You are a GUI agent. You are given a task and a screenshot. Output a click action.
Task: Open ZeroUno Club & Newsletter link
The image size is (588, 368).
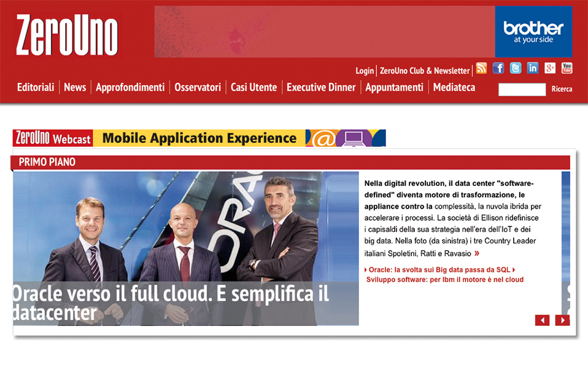(x=425, y=71)
